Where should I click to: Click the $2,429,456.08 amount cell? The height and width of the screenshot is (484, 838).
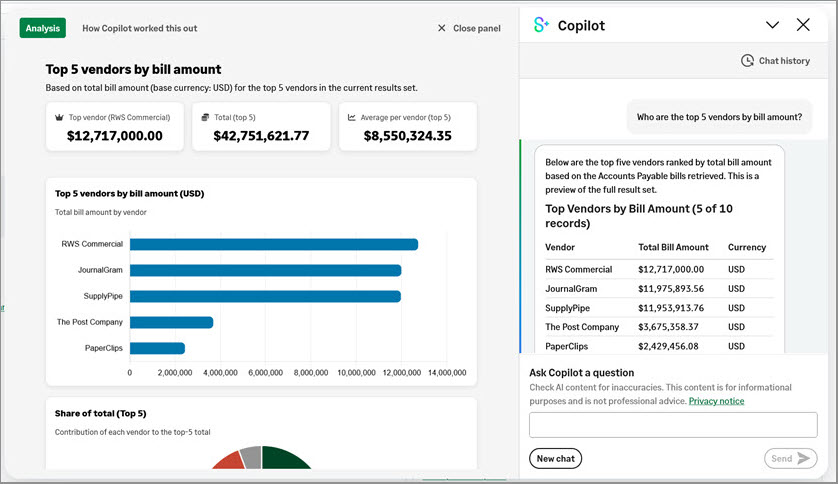click(668, 346)
